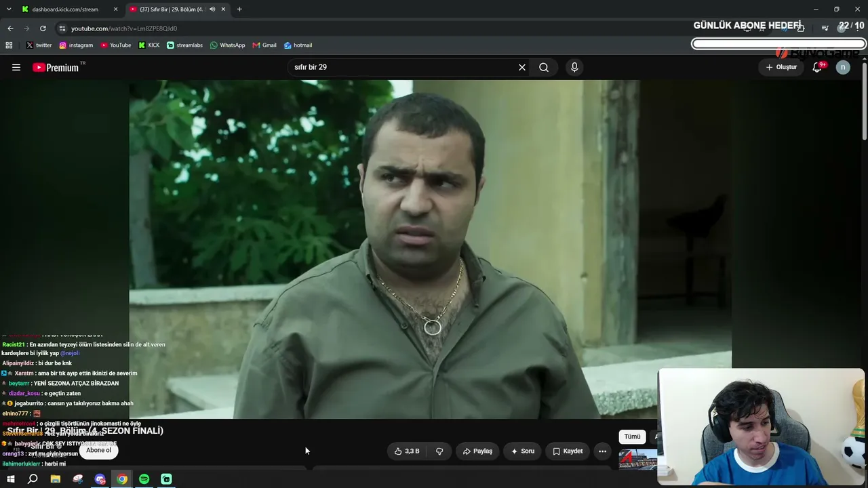This screenshot has width=868, height=488.
Task: Click the video title Sıfır Bir 29. Bölüm
Action: [85, 431]
